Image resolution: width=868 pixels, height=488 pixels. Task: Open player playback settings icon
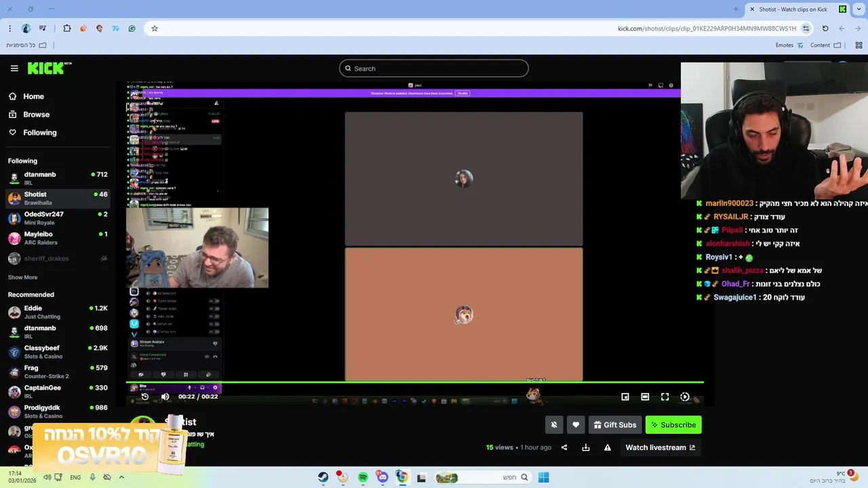coord(685,396)
